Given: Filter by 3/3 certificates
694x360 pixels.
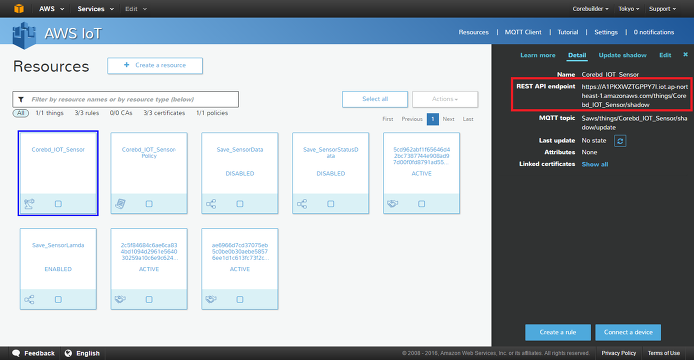Looking at the screenshot, I should tap(164, 113).
